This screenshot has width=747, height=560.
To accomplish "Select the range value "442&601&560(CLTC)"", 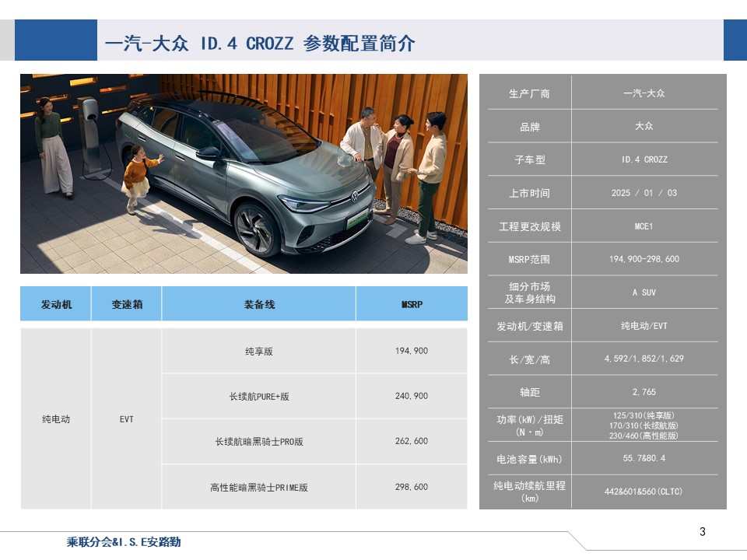I will pos(644,492).
